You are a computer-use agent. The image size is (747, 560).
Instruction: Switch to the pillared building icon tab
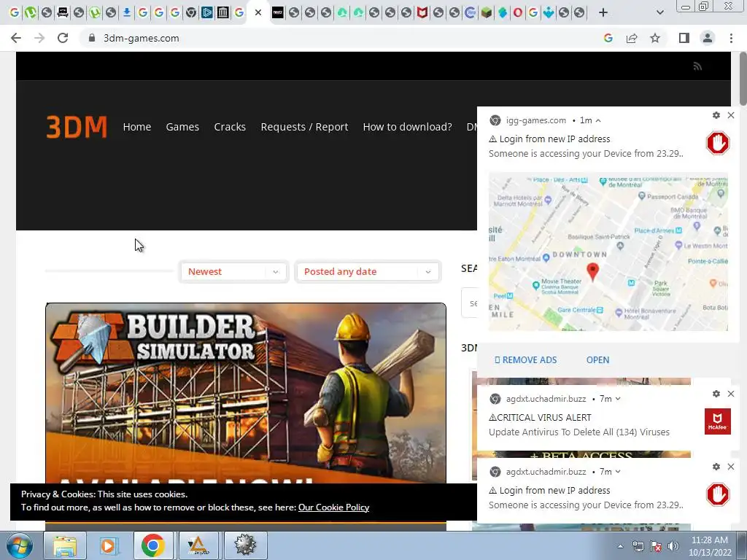[x=223, y=12]
